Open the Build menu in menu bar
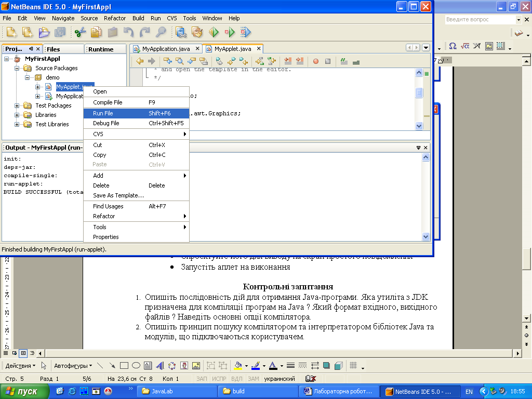The width and height of the screenshot is (532, 399). point(138,18)
